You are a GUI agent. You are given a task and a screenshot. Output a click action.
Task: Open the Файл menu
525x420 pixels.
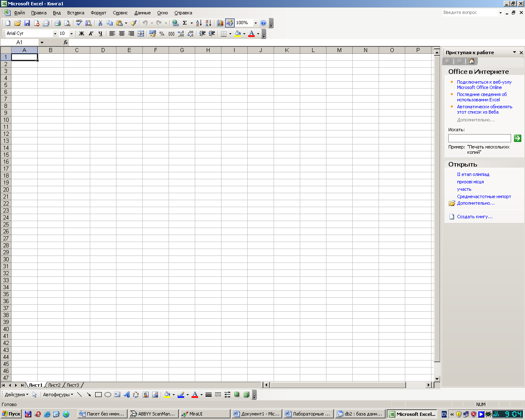tap(19, 13)
